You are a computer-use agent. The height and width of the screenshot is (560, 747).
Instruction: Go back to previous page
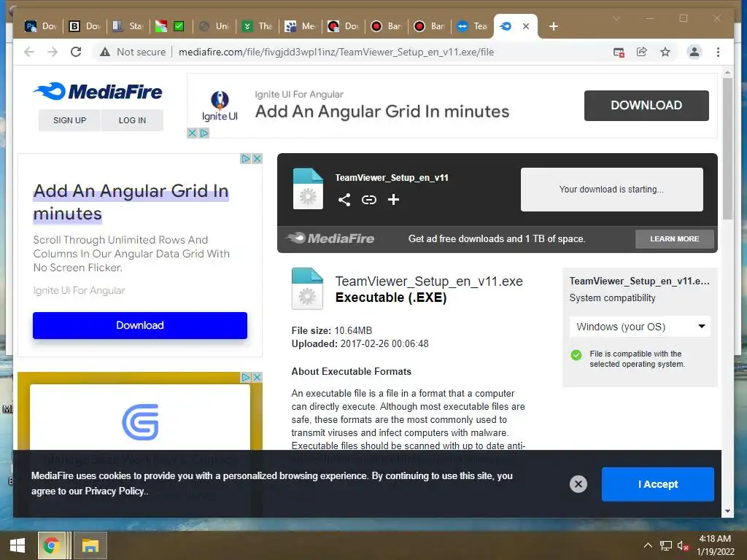tap(29, 52)
